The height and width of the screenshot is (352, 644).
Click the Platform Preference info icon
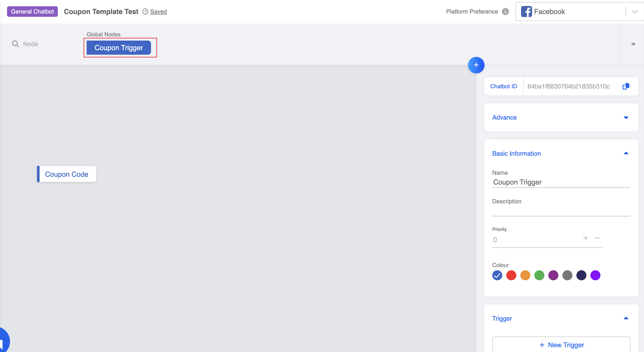tap(505, 12)
